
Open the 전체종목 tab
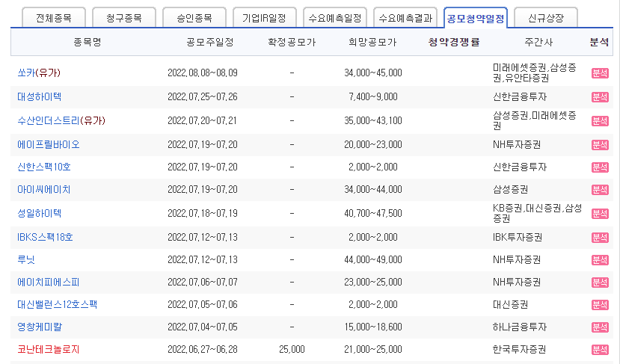[x=54, y=18]
